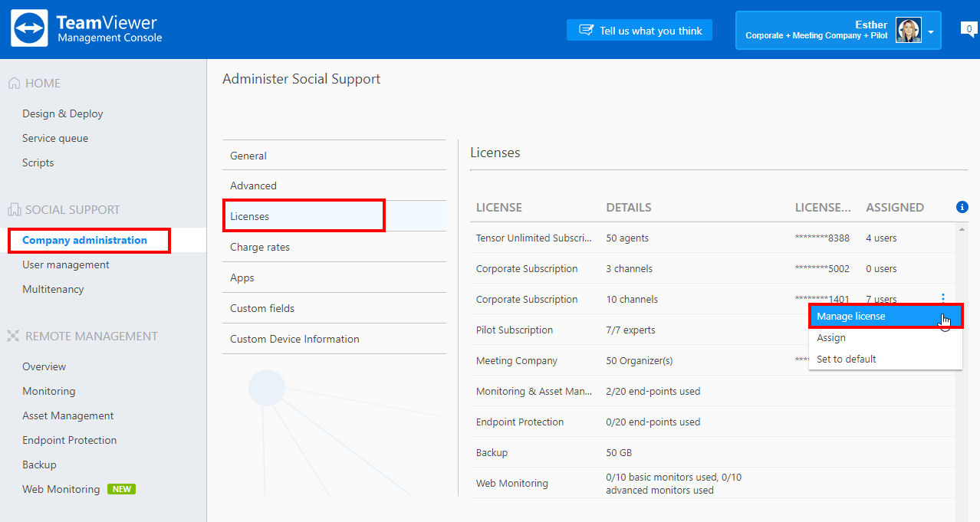Click license number ending 5002
Viewport: 980px width, 522px height.
point(822,268)
